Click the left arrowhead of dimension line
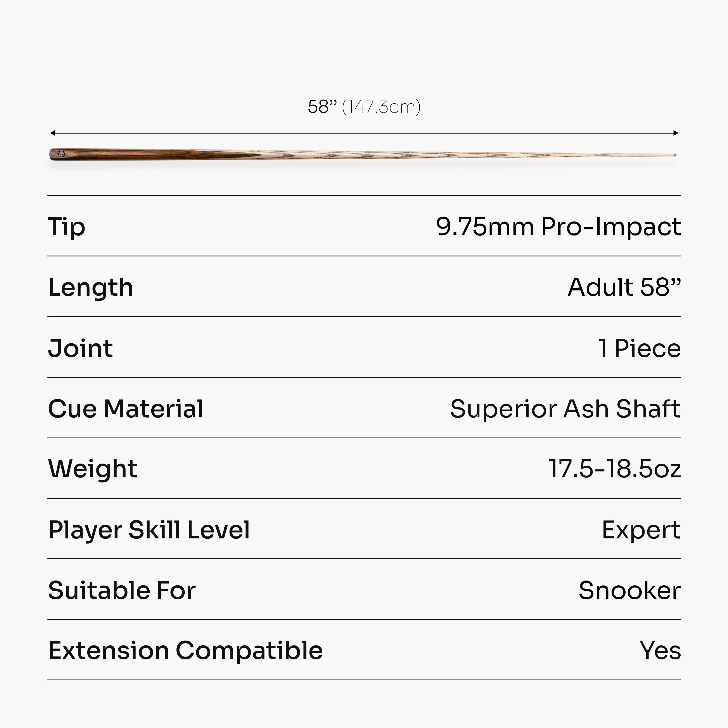This screenshot has height=728, width=728. pos(52,133)
